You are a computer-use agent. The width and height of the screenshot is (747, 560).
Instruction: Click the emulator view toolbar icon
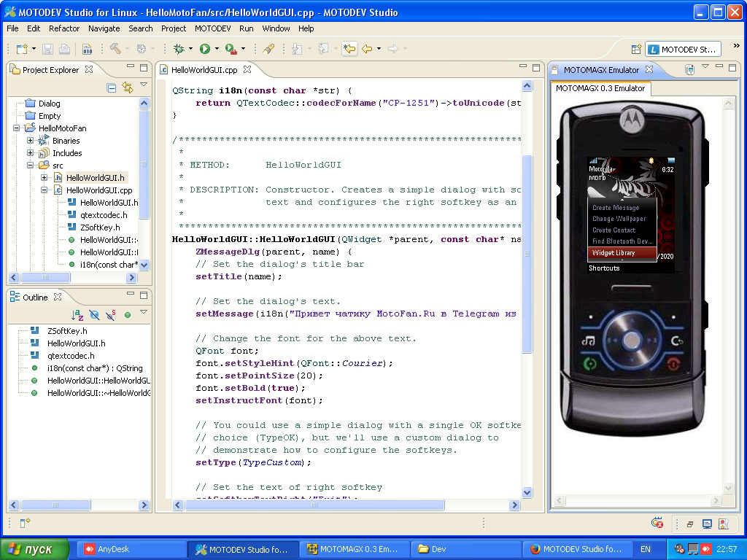689,69
